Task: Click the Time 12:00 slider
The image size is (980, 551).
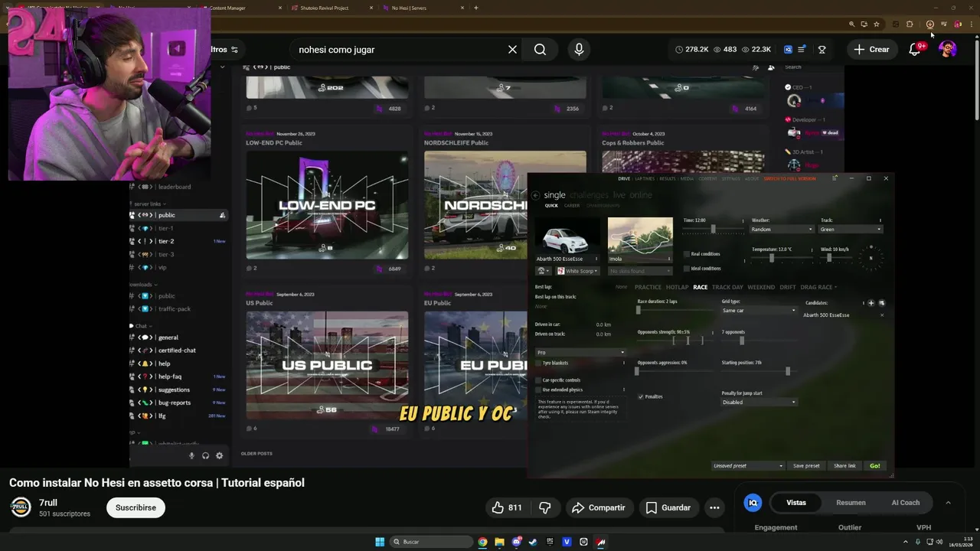Action: (713, 230)
